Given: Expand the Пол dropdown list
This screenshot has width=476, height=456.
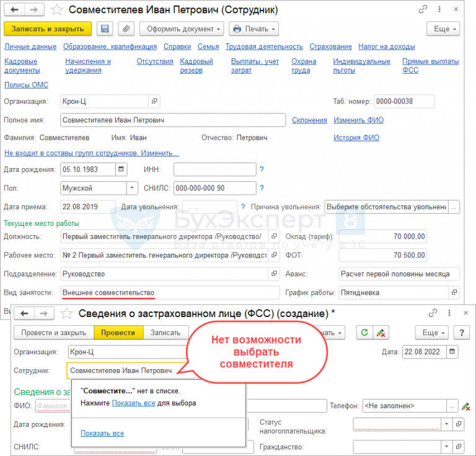Looking at the screenshot, I should click(x=132, y=188).
